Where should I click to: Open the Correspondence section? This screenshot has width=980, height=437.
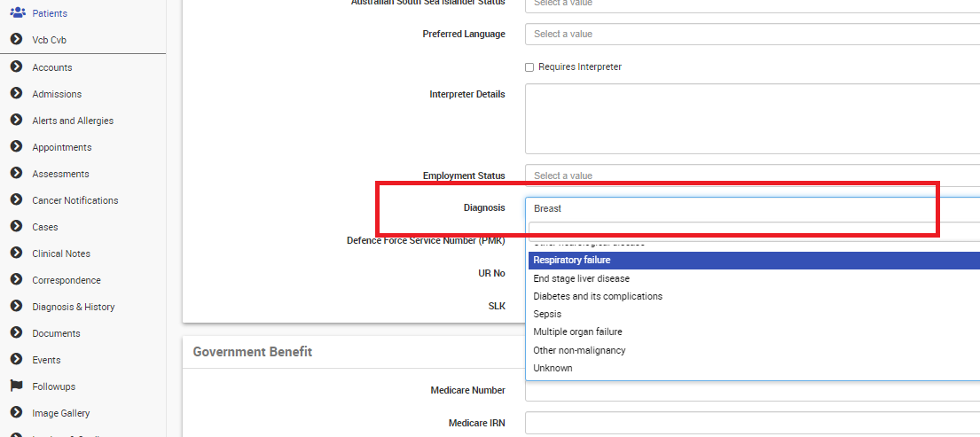click(67, 280)
